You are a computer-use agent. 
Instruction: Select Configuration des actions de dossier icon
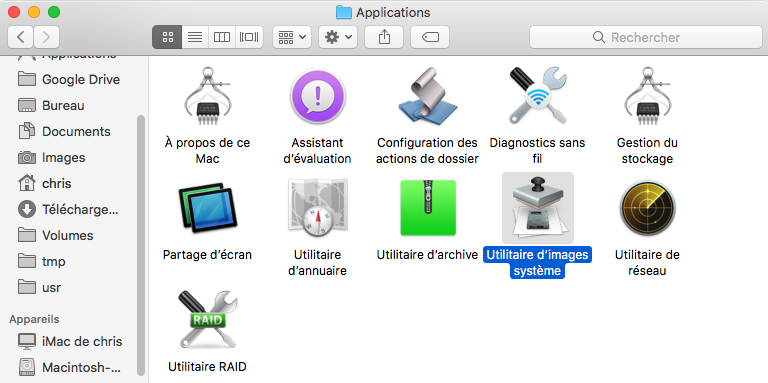pos(427,95)
